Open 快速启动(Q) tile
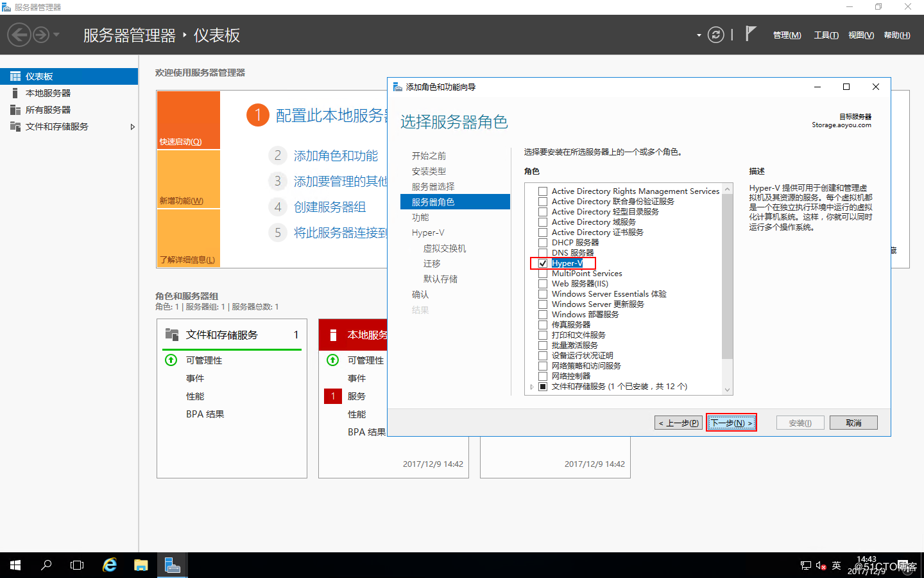The height and width of the screenshot is (578, 924). [189, 120]
